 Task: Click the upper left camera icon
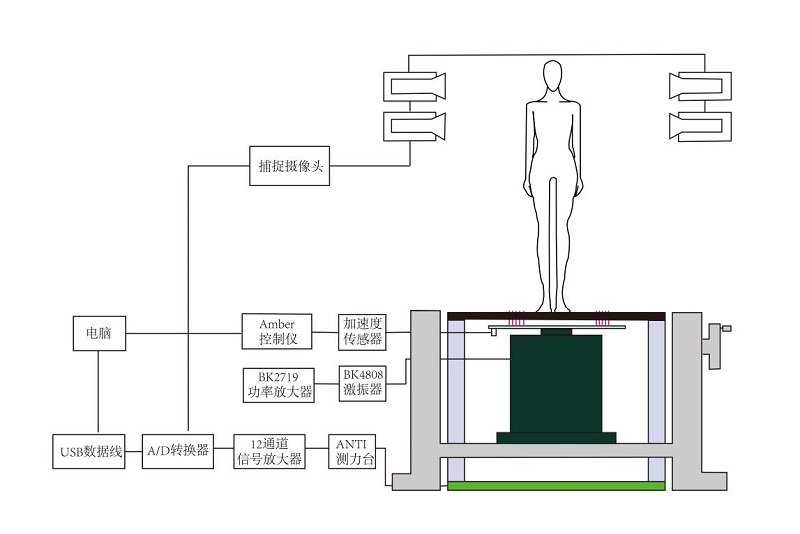point(414,86)
